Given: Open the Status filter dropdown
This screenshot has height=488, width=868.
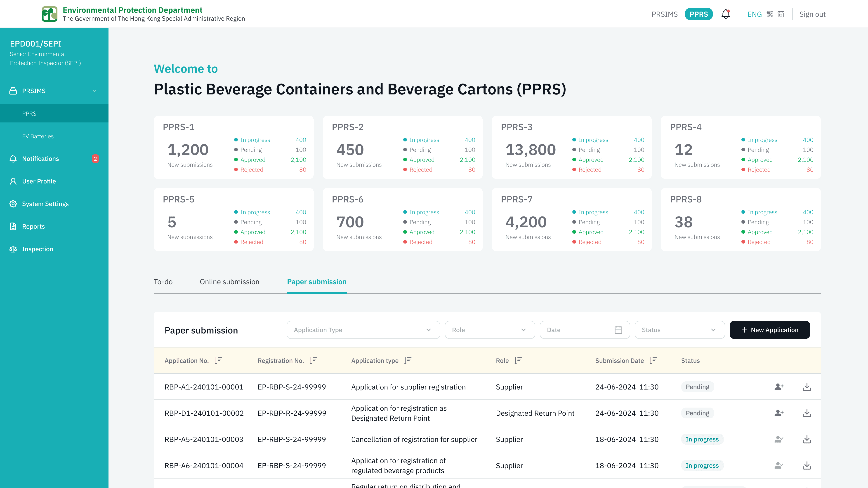Looking at the screenshot, I should (x=679, y=330).
